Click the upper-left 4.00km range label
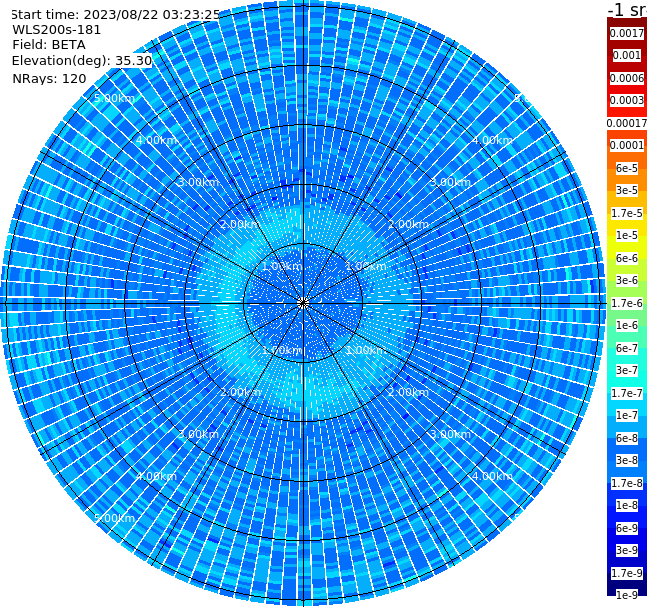The width and height of the screenshot is (647, 607). pyautogui.click(x=156, y=140)
